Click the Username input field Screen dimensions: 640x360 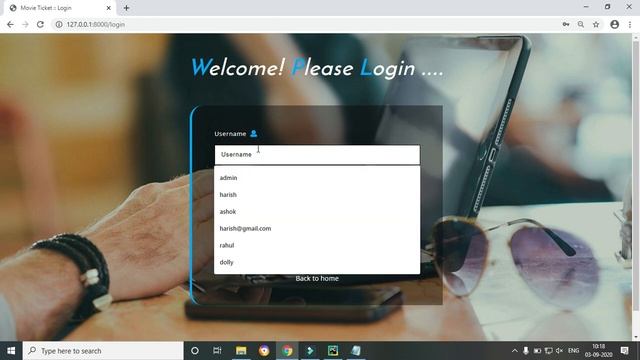tap(317, 155)
